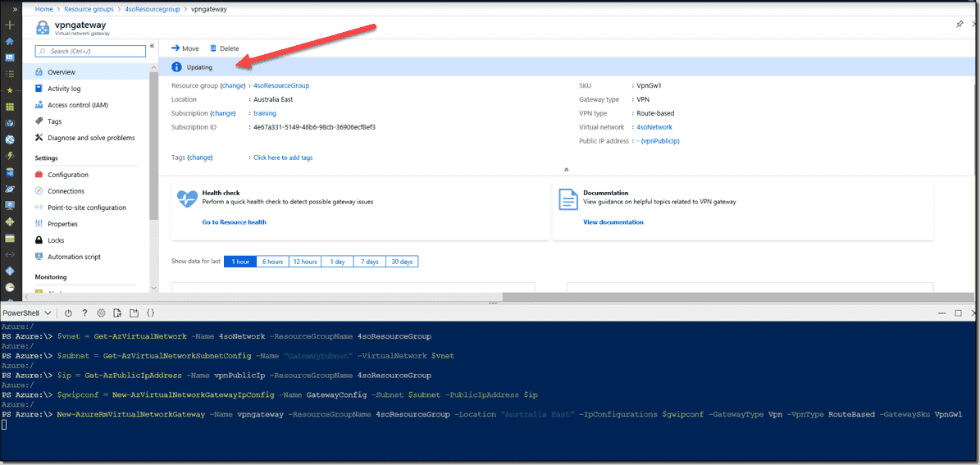Select 12 hours time range

(x=305, y=262)
